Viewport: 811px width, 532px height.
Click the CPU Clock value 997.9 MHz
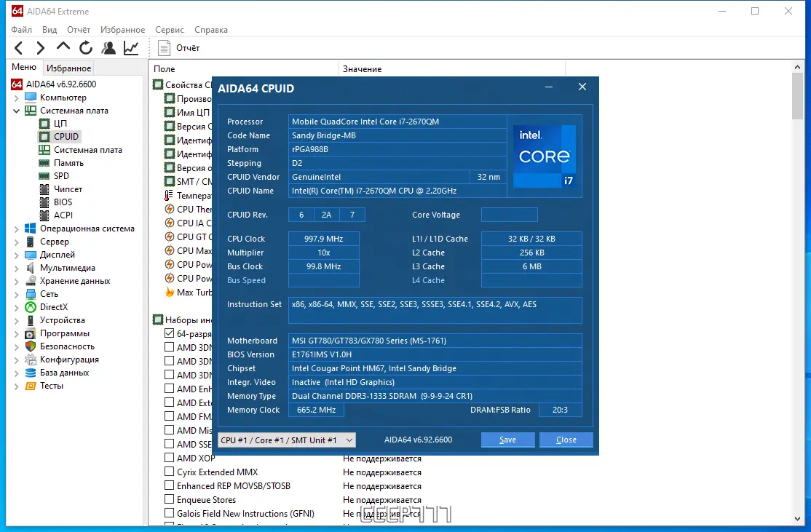click(324, 238)
